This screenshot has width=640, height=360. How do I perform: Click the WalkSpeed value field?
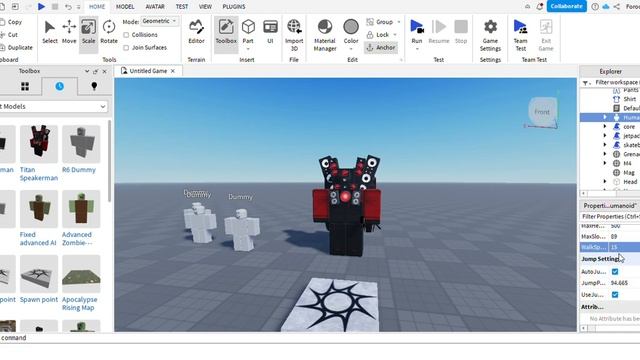coord(624,247)
